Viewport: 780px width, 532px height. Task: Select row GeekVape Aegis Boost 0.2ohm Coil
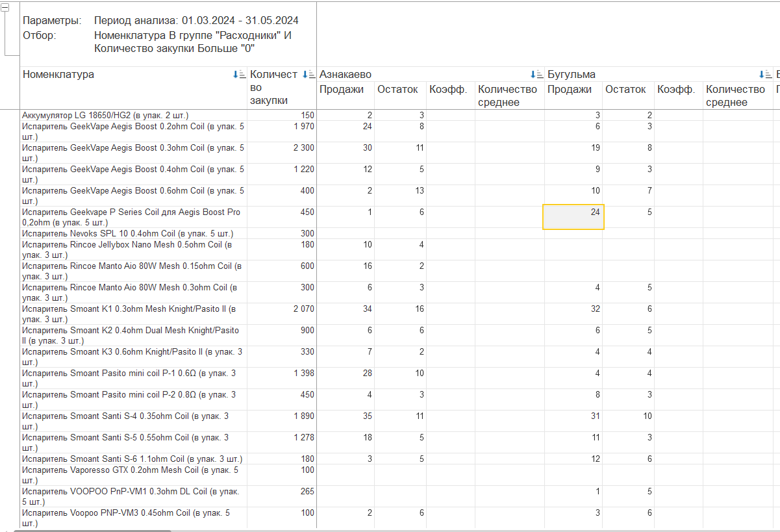tap(133, 131)
